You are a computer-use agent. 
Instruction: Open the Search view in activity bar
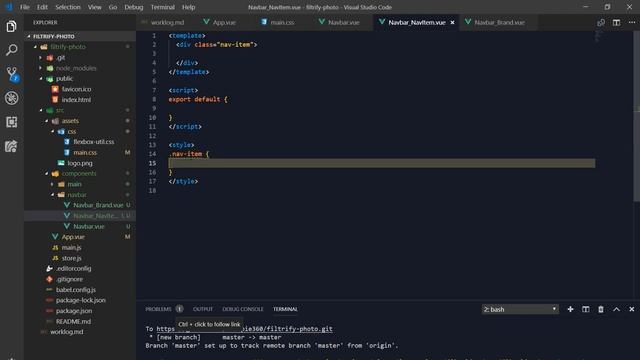coord(11,50)
